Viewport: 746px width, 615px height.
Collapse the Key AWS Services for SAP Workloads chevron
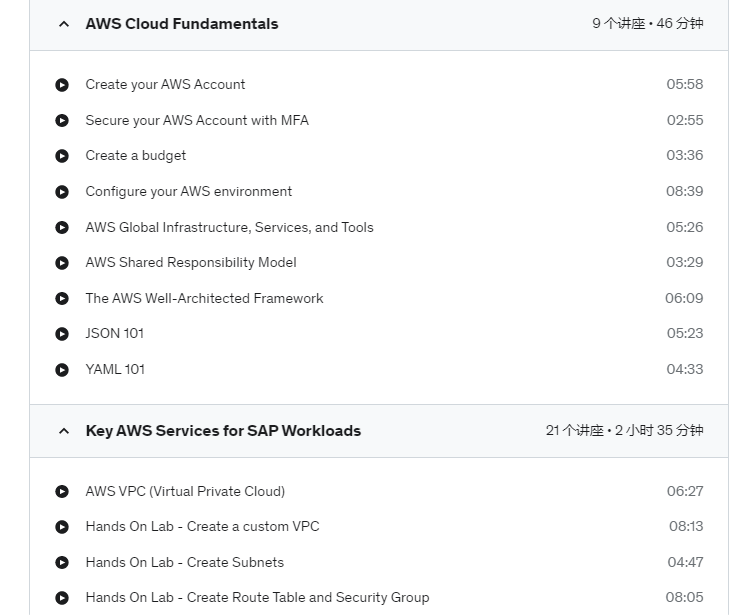[64, 431]
